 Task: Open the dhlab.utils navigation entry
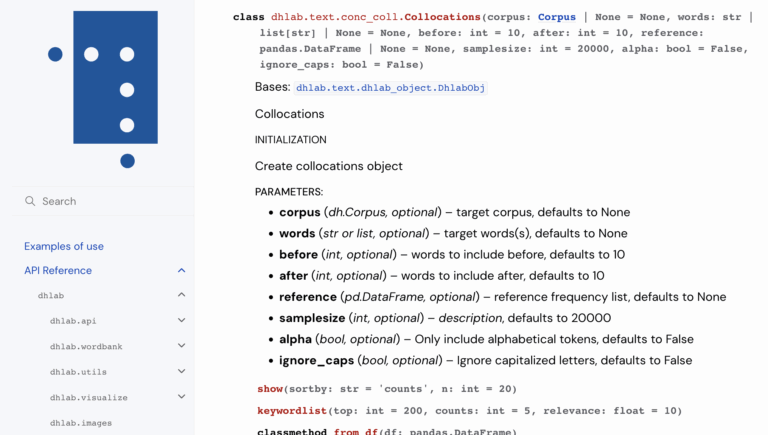pos(78,372)
